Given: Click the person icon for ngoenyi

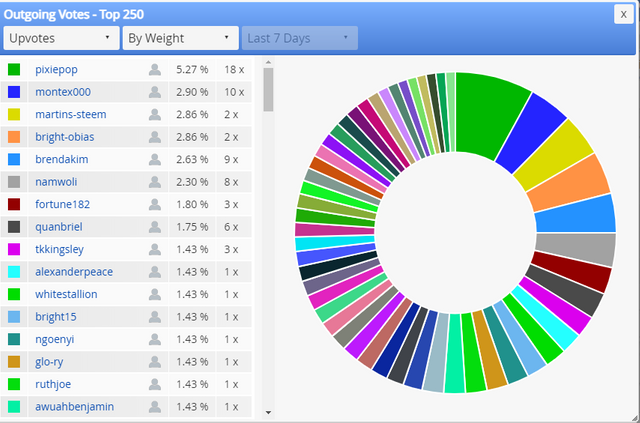Looking at the screenshot, I should (x=155, y=339).
